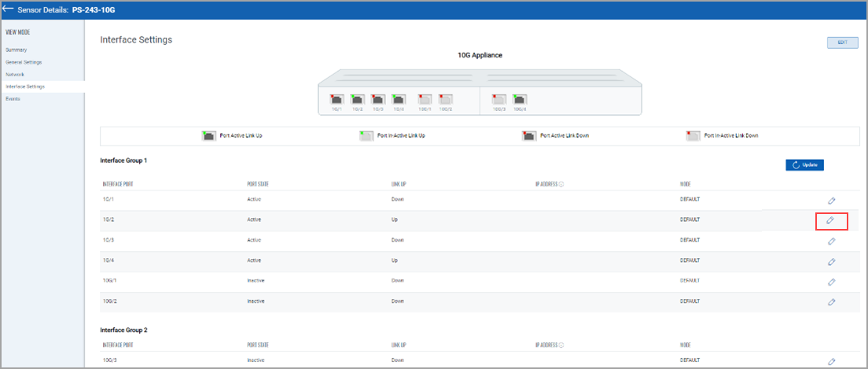868x369 pixels.
Task: Click the back arrow beside Sensor Details
Action: coord(9,8)
